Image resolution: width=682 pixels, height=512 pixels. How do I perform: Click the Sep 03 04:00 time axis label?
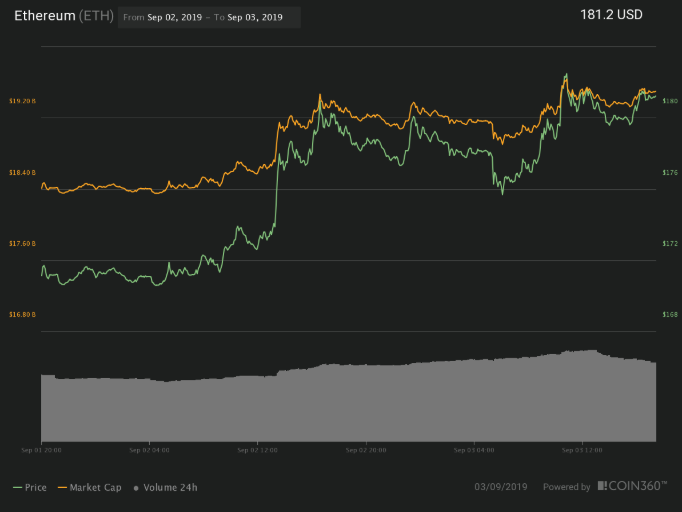[x=474, y=450]
